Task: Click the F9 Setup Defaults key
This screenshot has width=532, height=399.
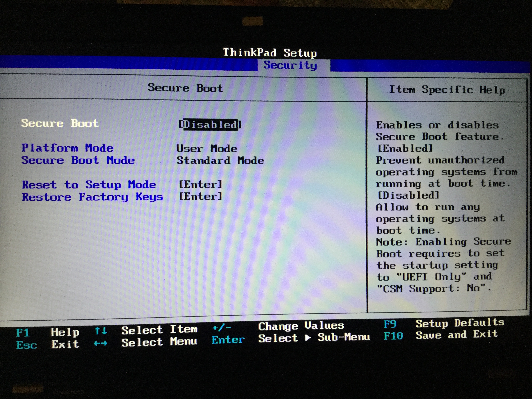Action: tap(390, 324)
